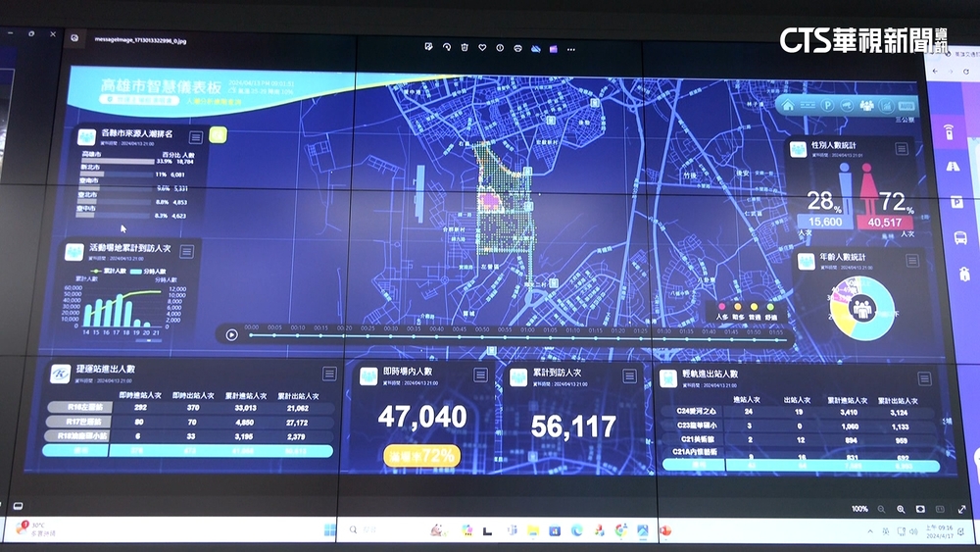
Task: Click the home icon in dashboard toolbar
Action: [787, 105]
